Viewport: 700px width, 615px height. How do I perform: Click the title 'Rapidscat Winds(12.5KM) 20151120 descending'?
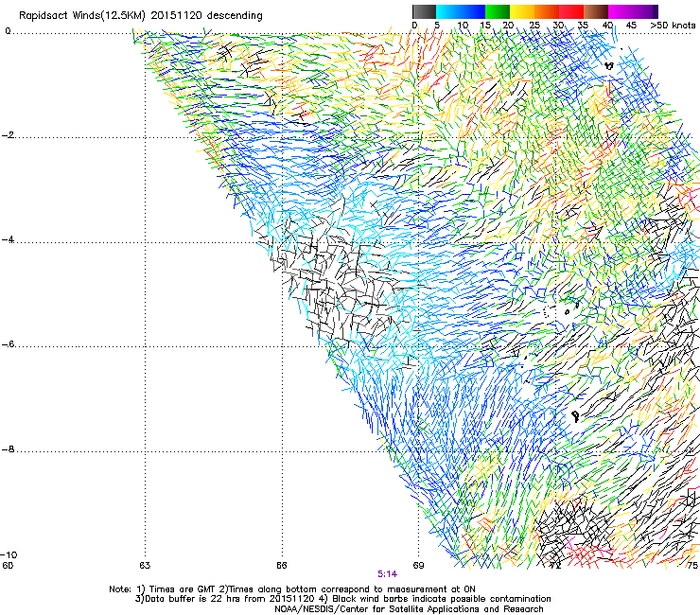pyautogui.click(x=141, y=15)
